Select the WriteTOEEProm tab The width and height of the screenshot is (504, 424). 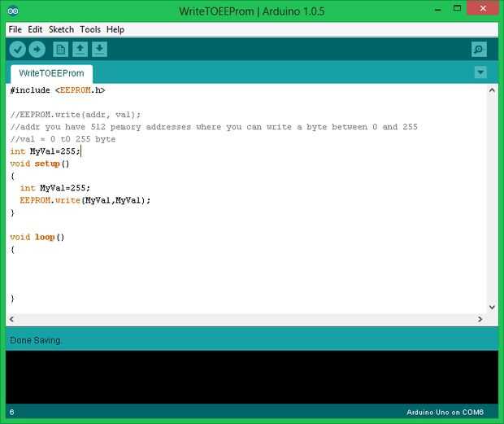pos(51,73)
